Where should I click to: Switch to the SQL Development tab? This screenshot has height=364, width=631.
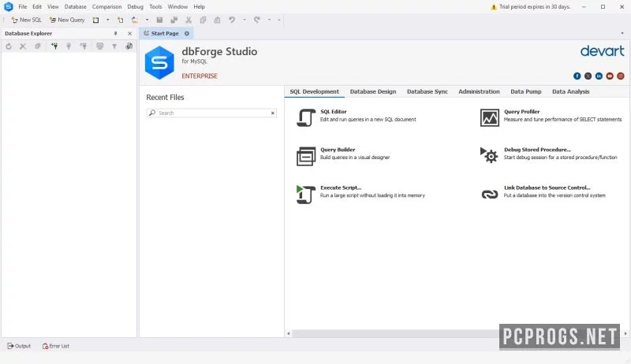point(314,91)
